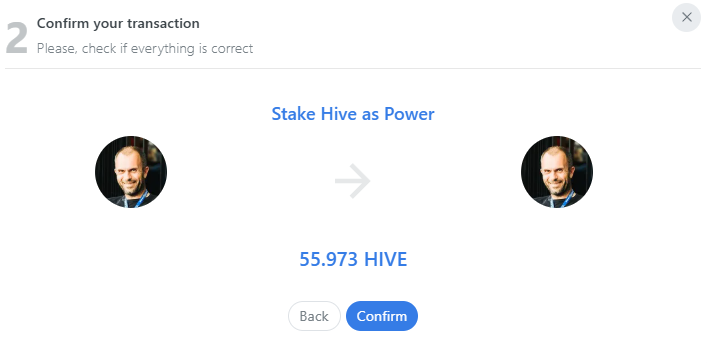Approve staking with the blue Confirm button

click(x=382, y=316)
